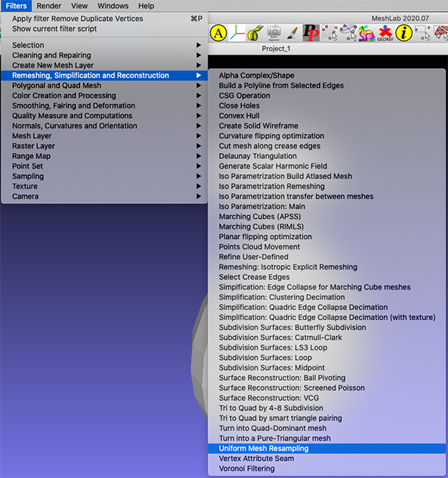Select the measuring tape tool
The width and height of the screenshot is (448, 478).
pos(255,33)
